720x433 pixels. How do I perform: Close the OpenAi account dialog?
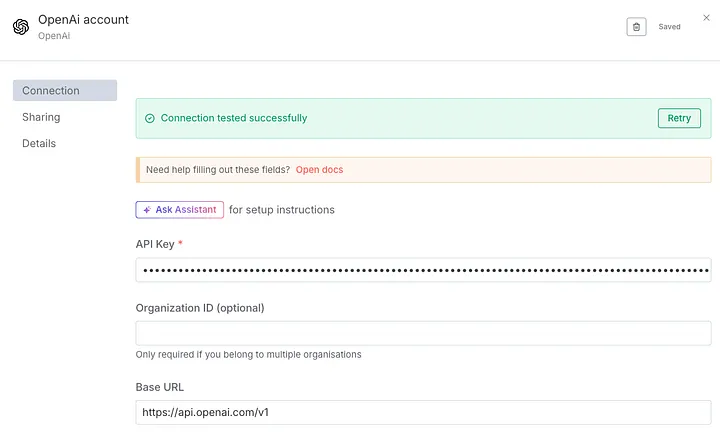[x=706, y=18]
